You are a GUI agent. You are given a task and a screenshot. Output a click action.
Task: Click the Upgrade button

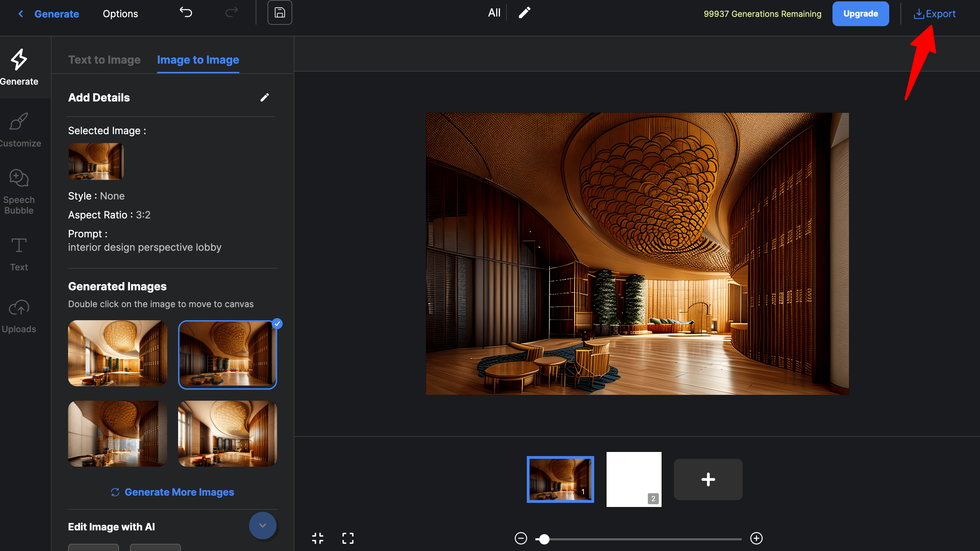(861, 14)
